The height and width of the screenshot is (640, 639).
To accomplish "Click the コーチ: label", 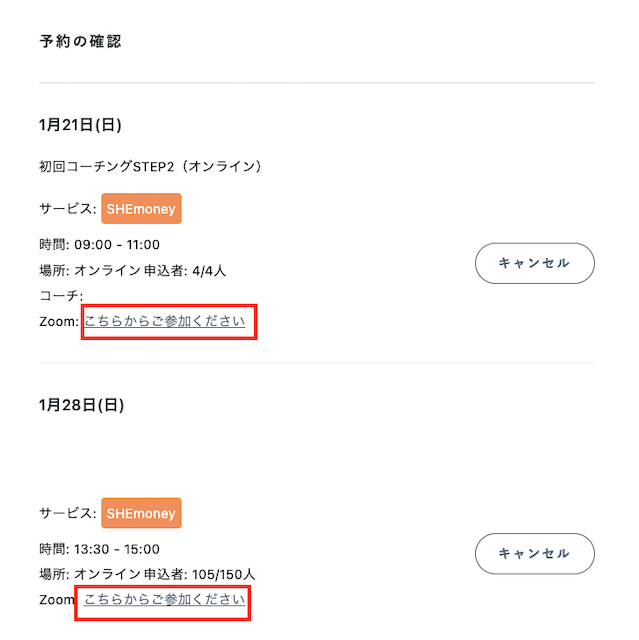I will 62,296.
